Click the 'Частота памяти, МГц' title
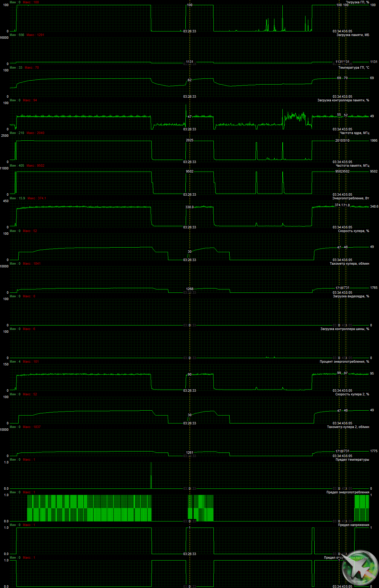 [x=352, y=165]
